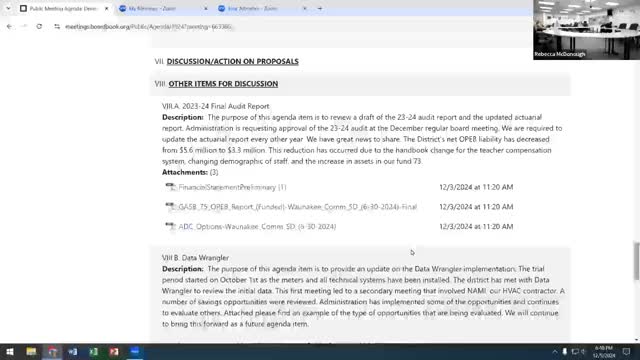Open FinancialStatementPreliminary attachment
This screenshot has width=640, height=360.
pyautogui.click(x=232, y=187)
